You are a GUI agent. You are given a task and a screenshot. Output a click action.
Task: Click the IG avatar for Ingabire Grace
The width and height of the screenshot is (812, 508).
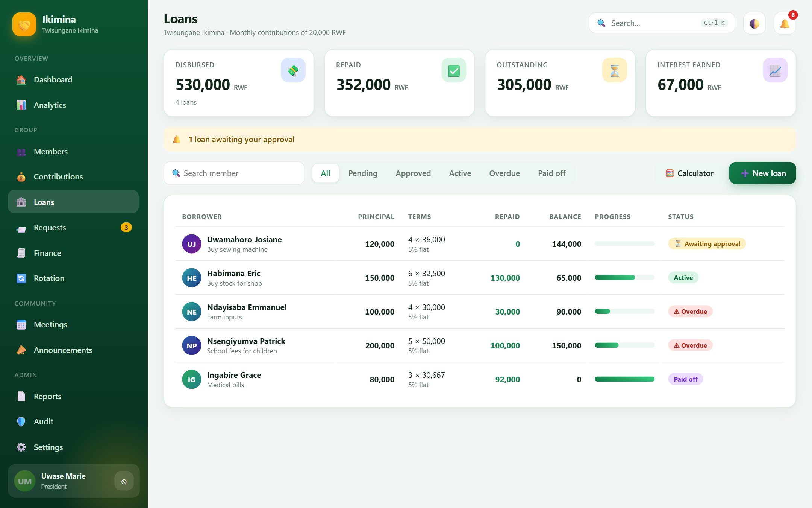(x=192, y=379)
